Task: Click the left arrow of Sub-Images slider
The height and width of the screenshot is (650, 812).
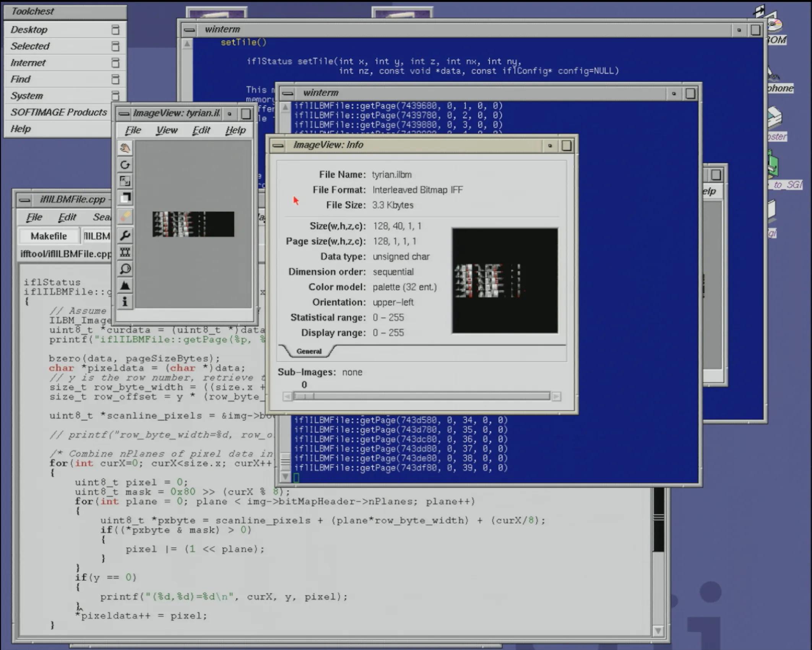Action: (x=287, y=396)
